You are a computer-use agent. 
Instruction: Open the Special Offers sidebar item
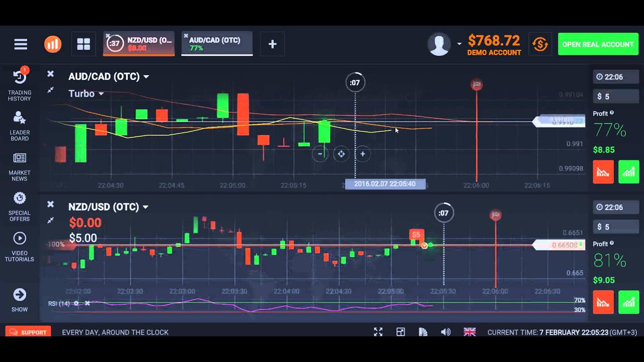coord(20,207)
